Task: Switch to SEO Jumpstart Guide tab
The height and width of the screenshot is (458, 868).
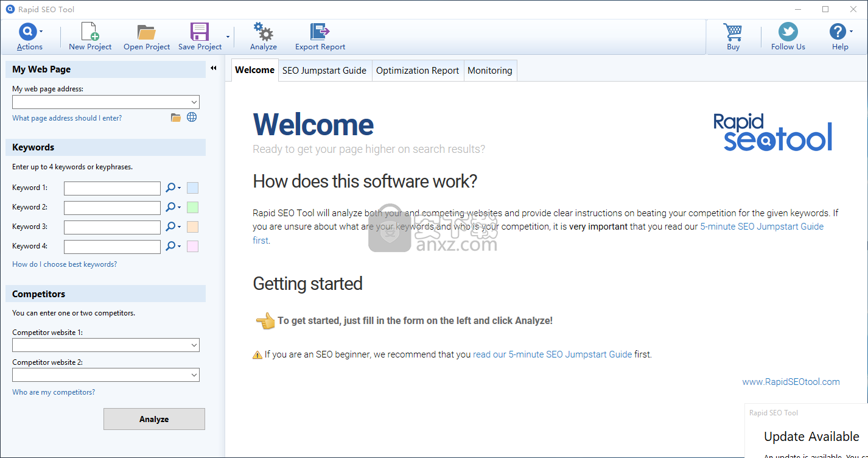Action: tap(324, 71)
